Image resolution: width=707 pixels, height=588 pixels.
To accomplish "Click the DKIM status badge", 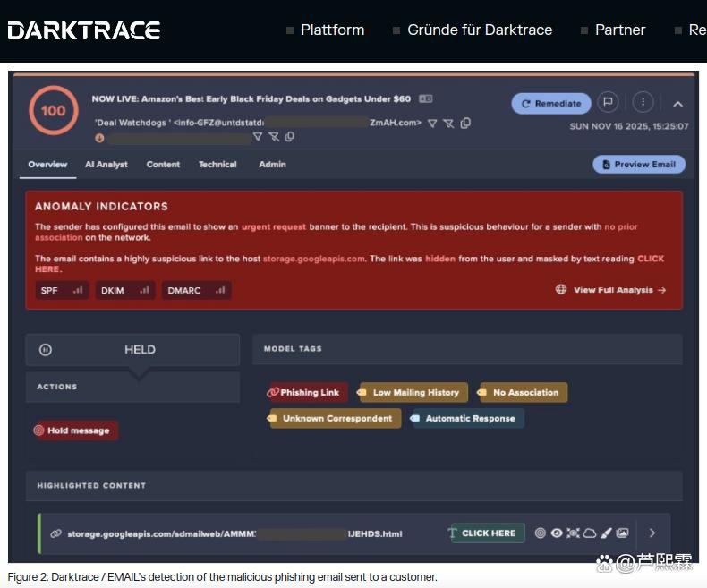I will (125, 290).
